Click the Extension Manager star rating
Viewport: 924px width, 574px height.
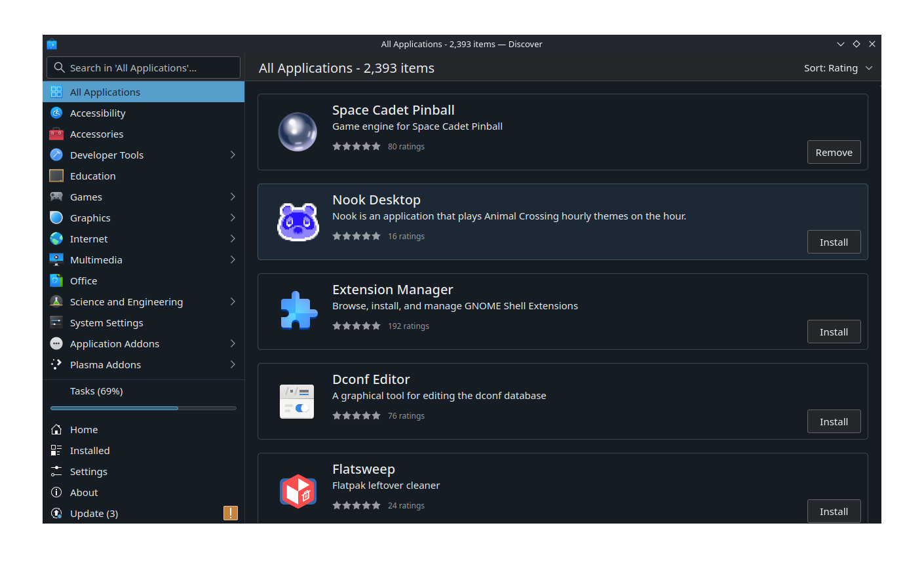(x=356, y=326)
